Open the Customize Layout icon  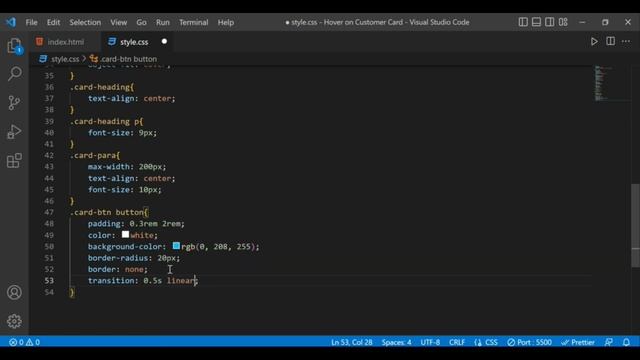[563, 22]
